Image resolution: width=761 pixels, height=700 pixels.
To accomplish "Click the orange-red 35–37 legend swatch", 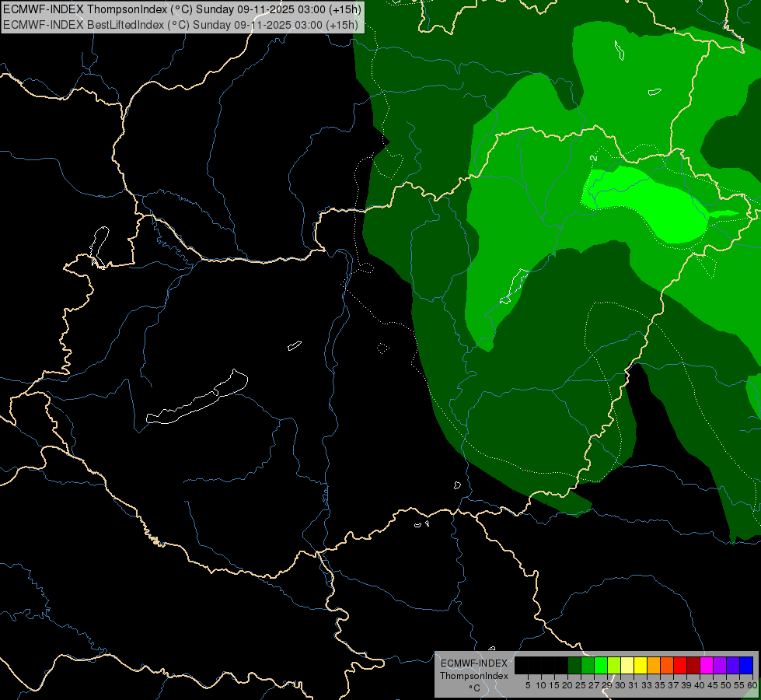I will (x=667, y=665).
